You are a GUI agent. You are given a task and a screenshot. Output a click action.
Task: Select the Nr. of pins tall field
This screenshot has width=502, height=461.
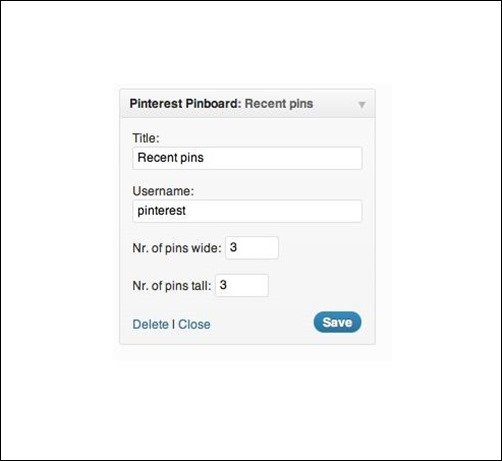click(x=242, y=285)
